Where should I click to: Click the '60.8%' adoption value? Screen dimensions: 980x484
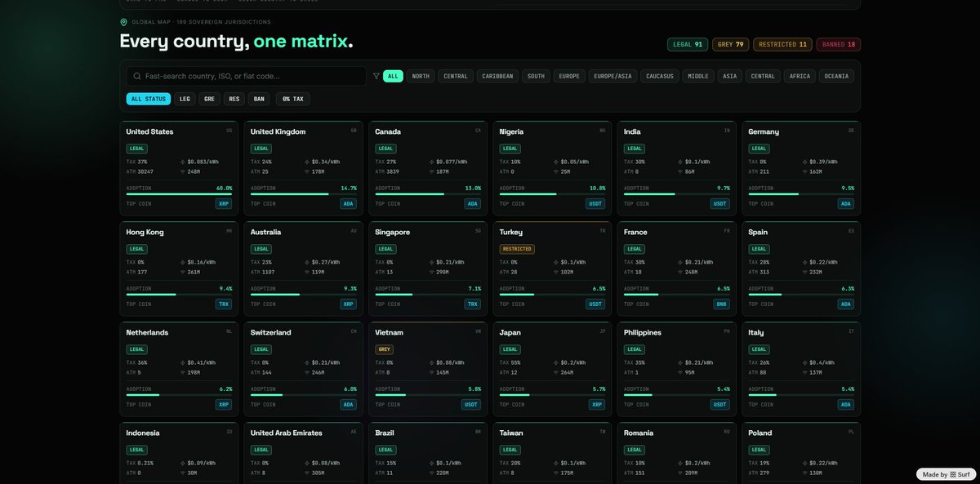(224, 188)
